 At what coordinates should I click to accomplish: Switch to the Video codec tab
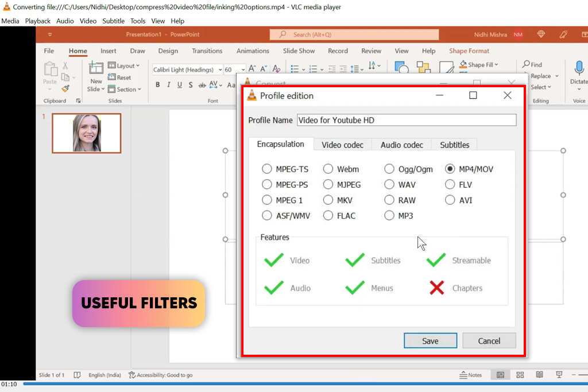pos(342,145)
